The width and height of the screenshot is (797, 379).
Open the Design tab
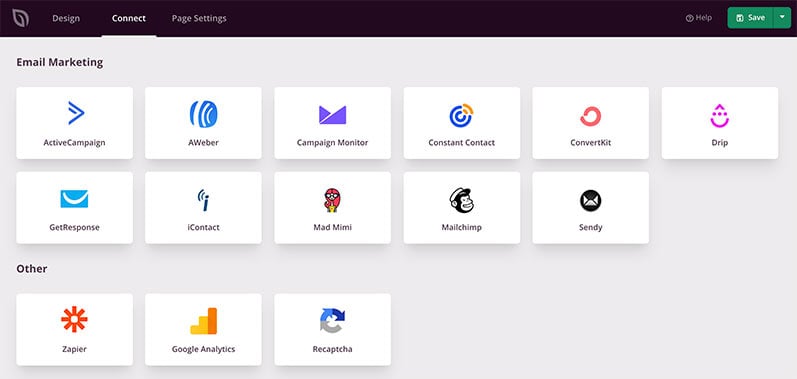coord(66,18)
